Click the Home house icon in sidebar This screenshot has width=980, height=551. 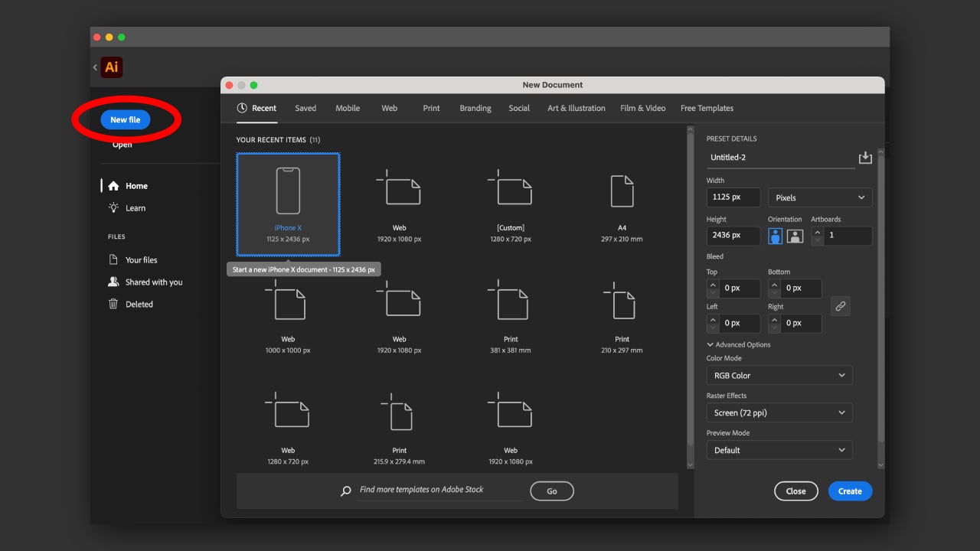pos(113,186)
